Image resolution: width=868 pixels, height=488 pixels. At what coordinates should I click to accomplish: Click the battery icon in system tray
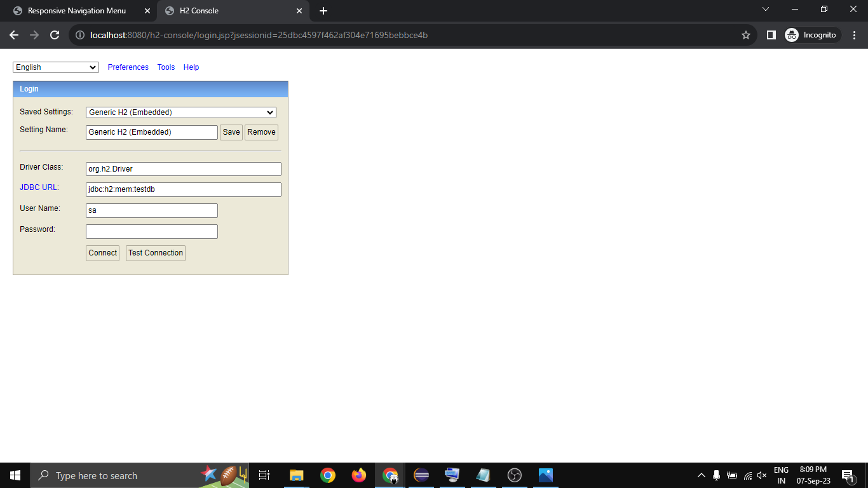coord(732,475)
